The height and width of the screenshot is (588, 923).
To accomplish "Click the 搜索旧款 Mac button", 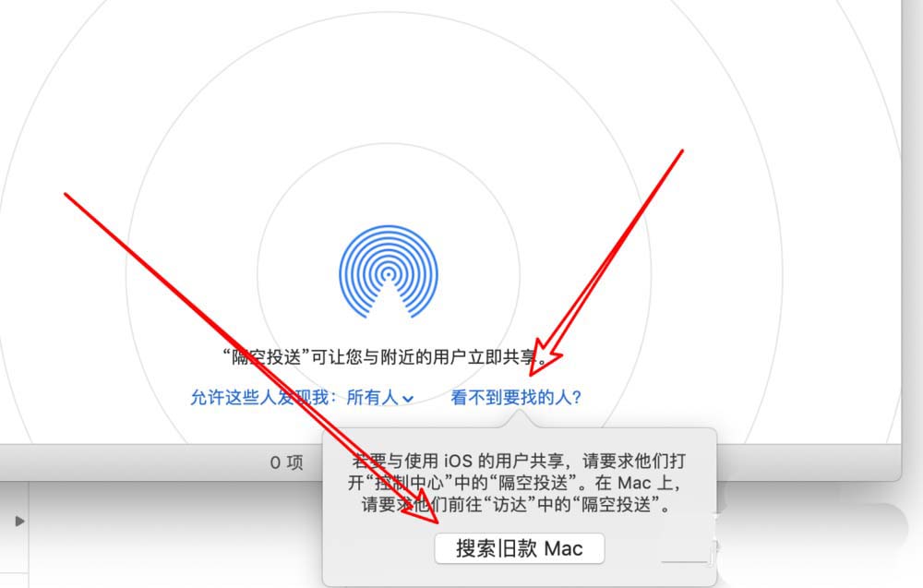I will (519, 548).
